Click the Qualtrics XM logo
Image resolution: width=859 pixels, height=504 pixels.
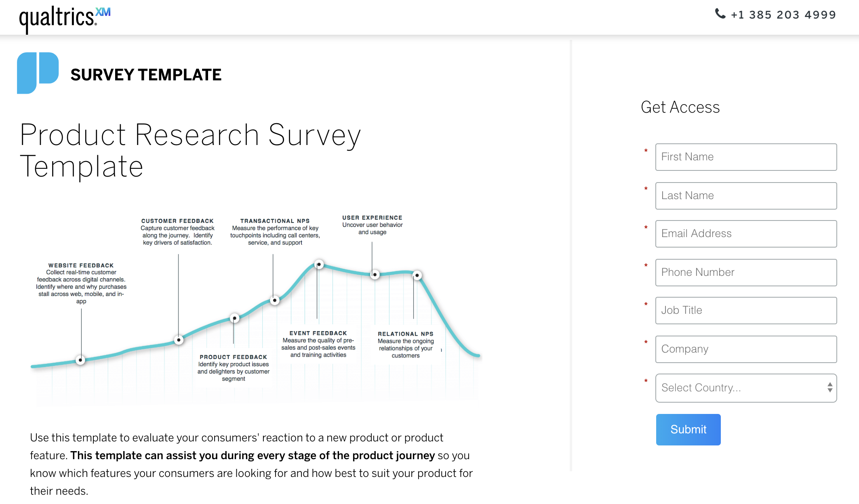(65, 19)
